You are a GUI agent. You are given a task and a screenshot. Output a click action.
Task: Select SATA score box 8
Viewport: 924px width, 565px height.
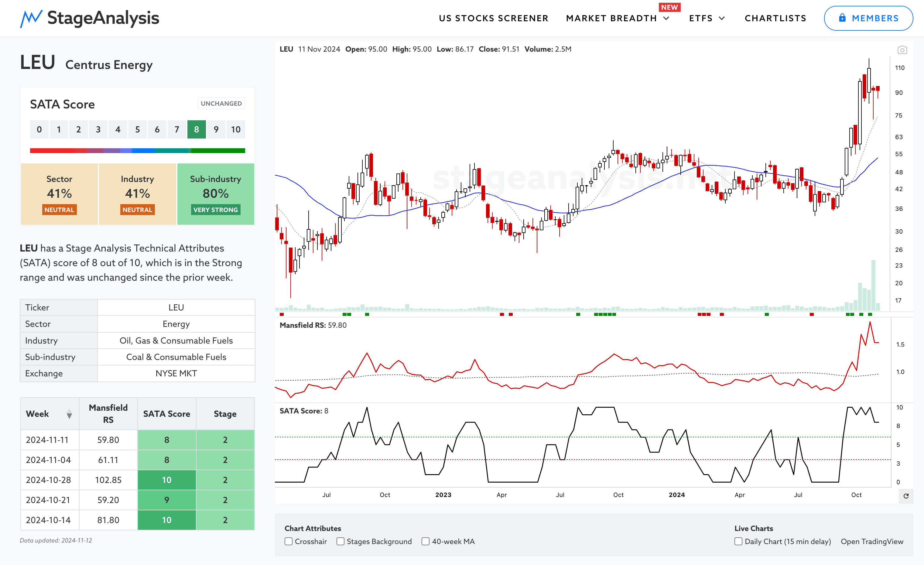pyautogui.click(x=197, y=129)
